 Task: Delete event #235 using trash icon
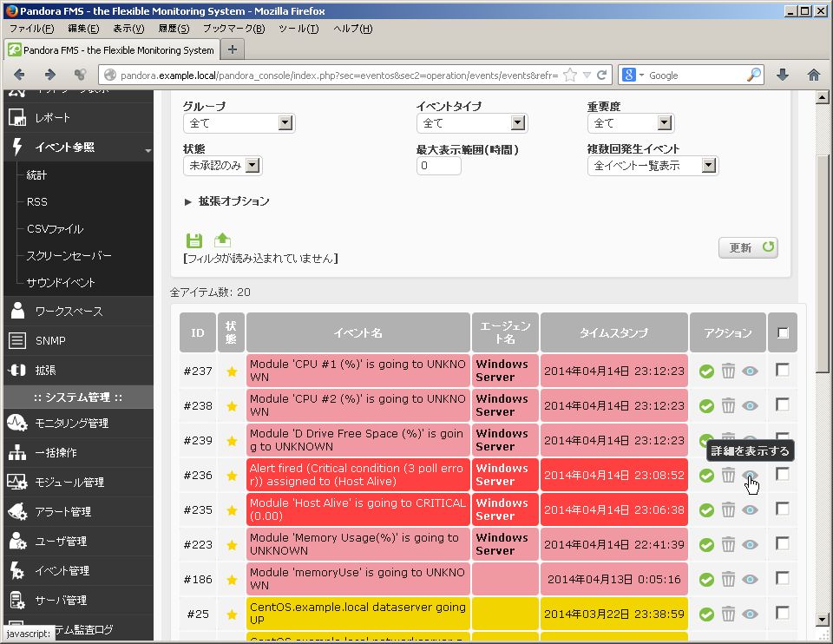pyautogui.click(x=728, y=510)
